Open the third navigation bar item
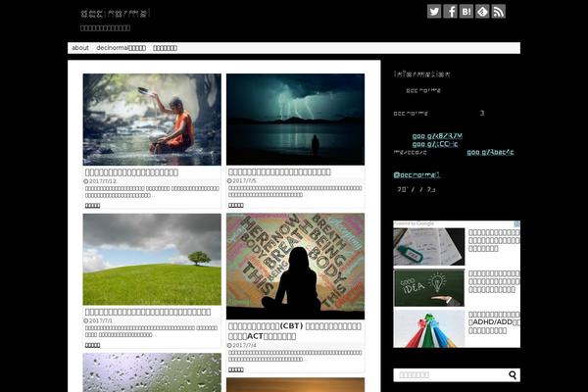 tap(165, 48)
